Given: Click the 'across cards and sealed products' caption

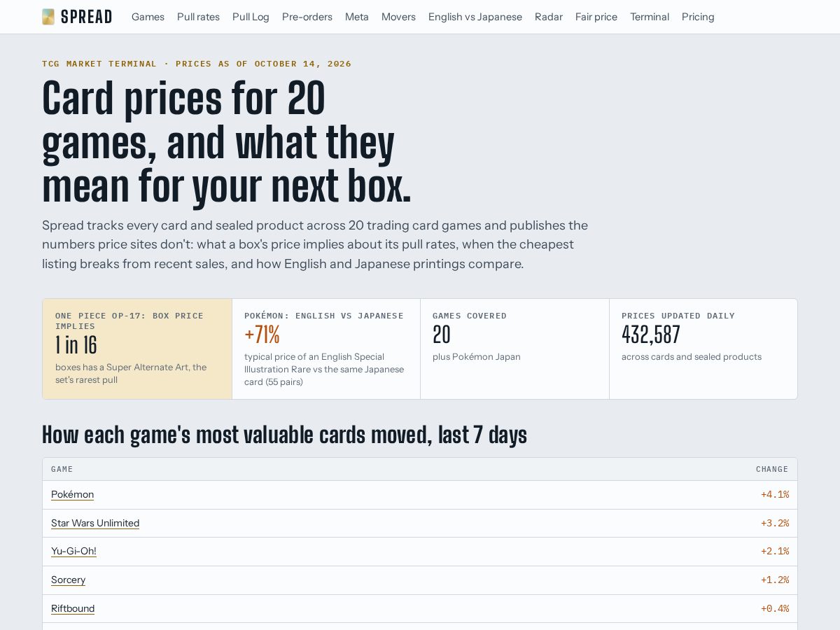Looking at the screenshot, I should pyautogui.click(x=692, y=356).
